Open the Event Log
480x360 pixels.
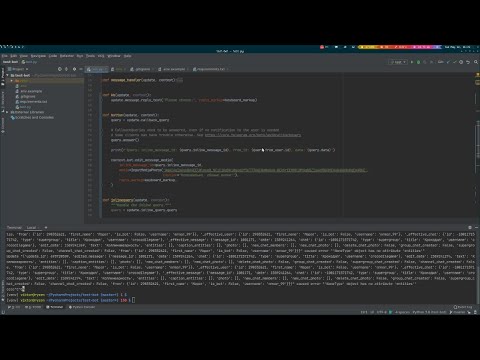point(463,307)
